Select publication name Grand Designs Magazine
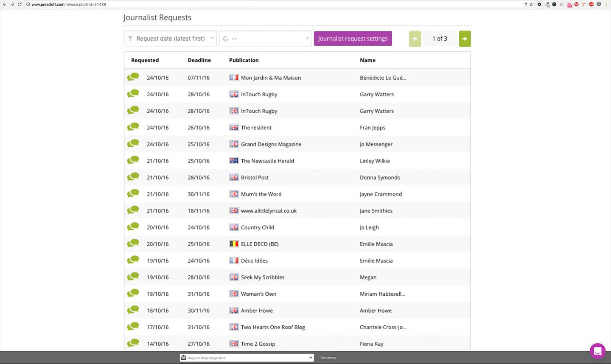The image size is (611, 364). tap(271, 144)
